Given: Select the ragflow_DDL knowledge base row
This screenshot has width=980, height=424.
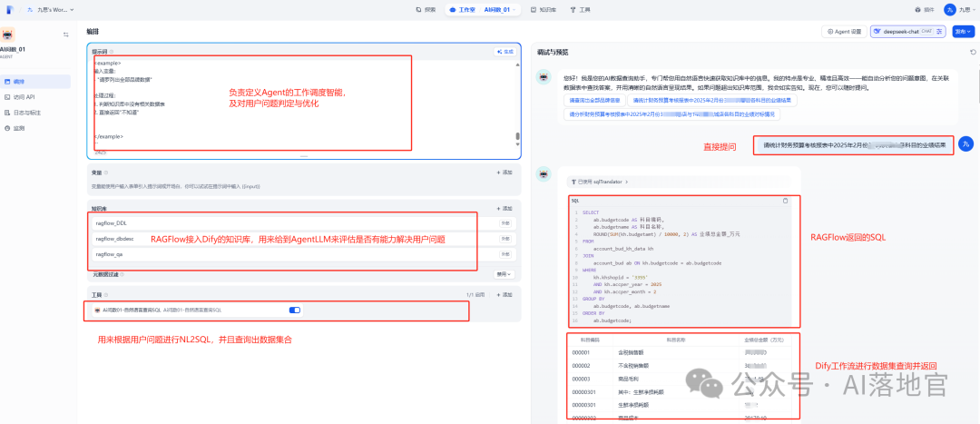Looking at the screenshot, I should (302, 222).
